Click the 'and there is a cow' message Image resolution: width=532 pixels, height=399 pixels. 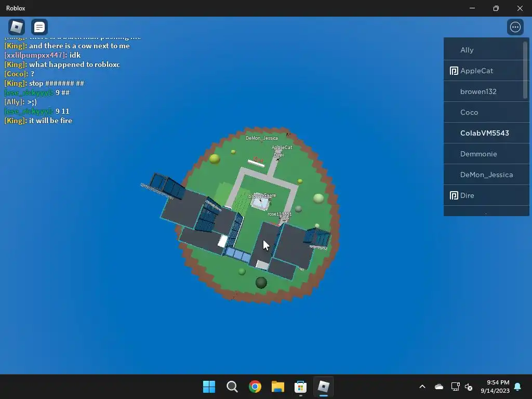(67, 46)
